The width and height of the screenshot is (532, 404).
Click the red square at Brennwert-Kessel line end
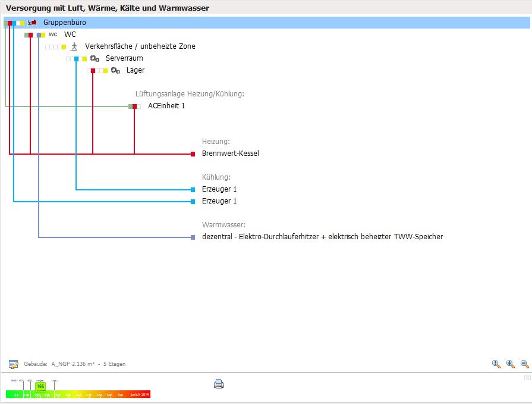(193, 154)
